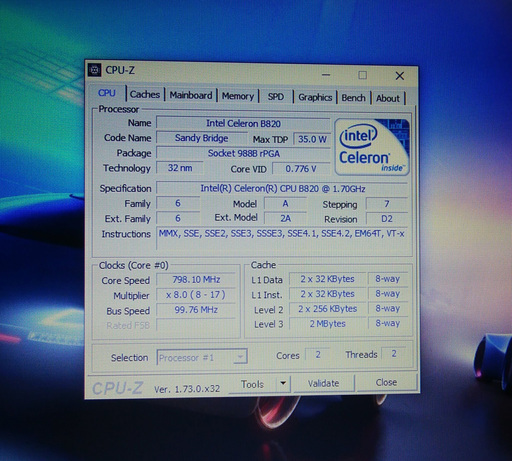Open the Mainboard tab
512x461 pixels.
click(x=191, y=95)
